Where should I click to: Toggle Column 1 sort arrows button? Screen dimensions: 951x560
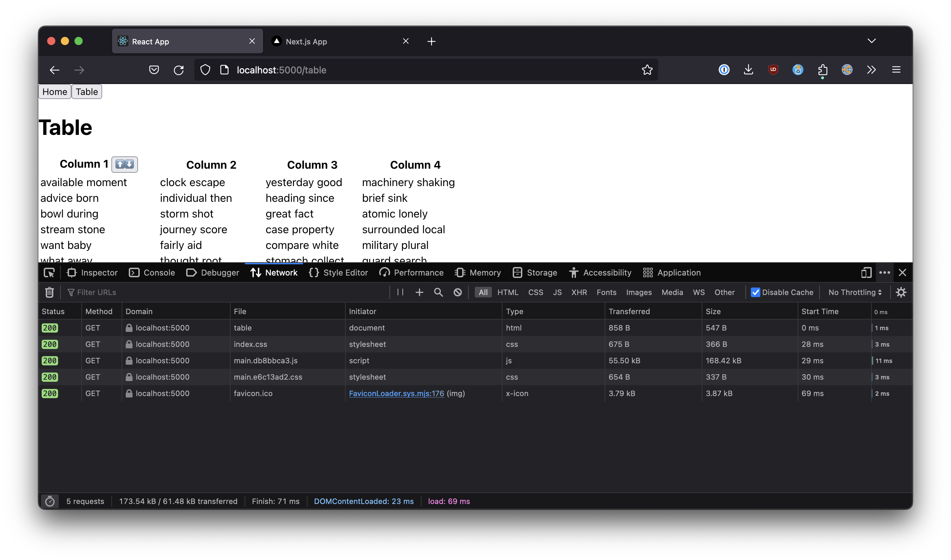(x=125, y=165)
